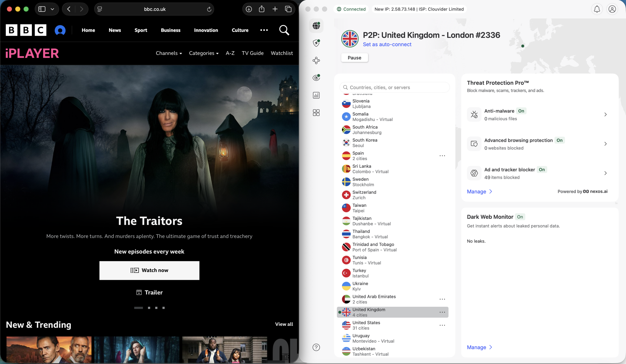Image resolution: width=626 pixels, height=364 pixels.
Task: Select last hero carousel indicator dot
Action: point(163,308)
